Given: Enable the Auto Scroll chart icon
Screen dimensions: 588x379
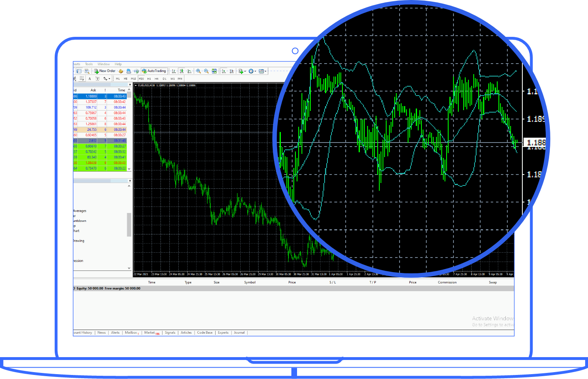Looking at the screenshot, I should click(224, 71).
